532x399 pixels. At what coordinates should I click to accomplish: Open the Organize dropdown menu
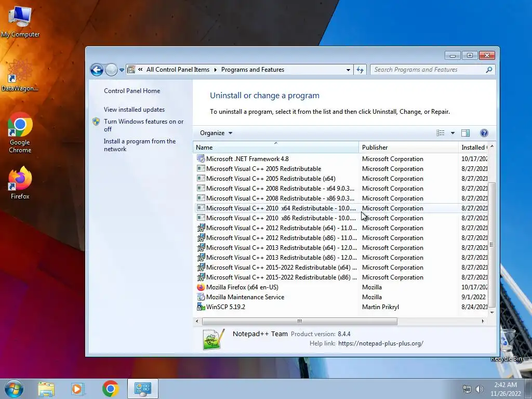(x=216, y=133)
